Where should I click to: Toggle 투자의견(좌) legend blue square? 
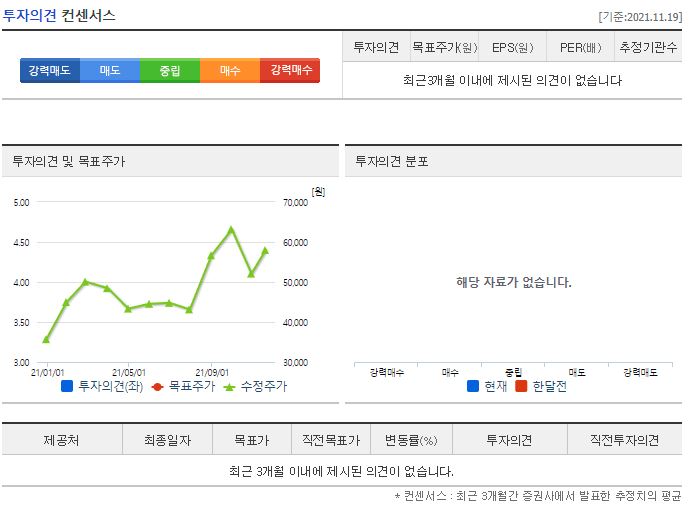click(67, 387)
